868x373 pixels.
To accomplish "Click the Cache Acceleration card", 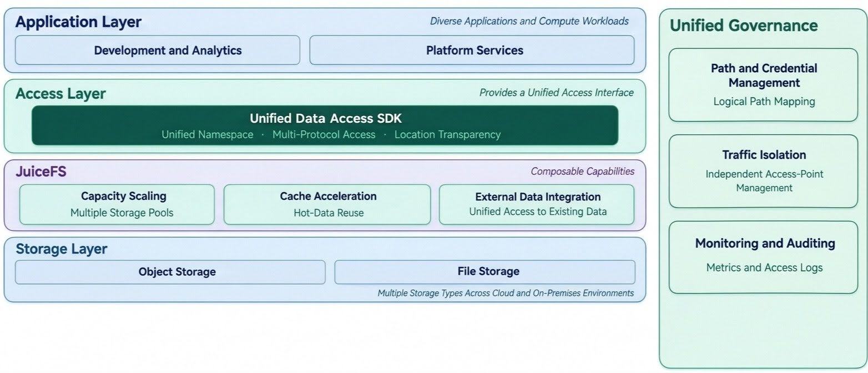I will coord(327,204).
